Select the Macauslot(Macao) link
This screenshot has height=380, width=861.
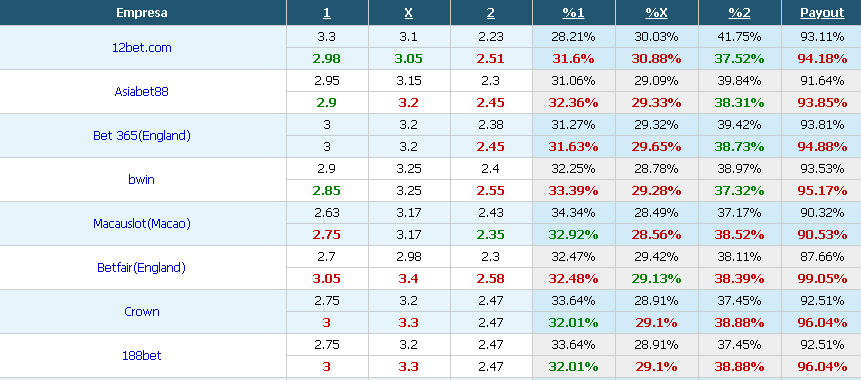142,223
